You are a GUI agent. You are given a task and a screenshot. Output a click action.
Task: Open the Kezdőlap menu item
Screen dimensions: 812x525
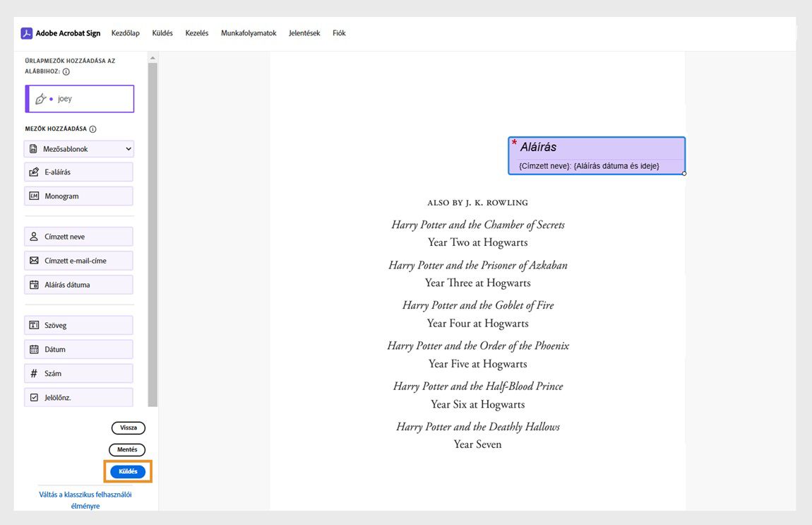[x=125, y=33]
